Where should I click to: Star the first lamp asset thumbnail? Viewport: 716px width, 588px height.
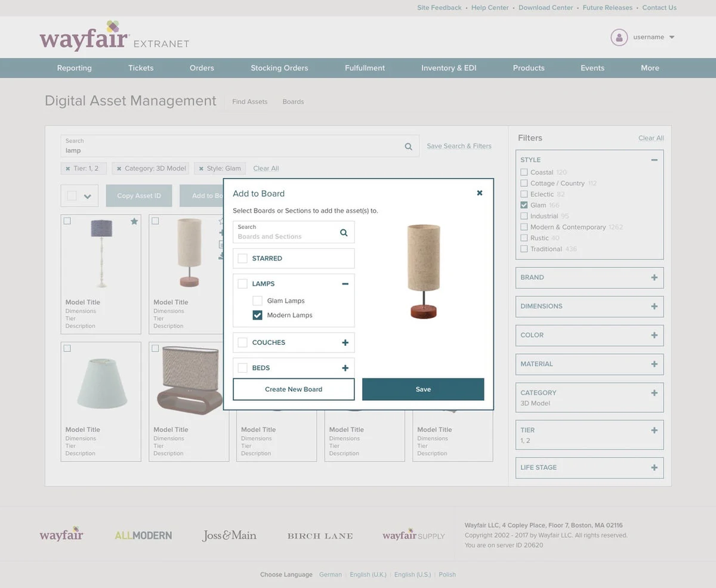click(134, 221)
